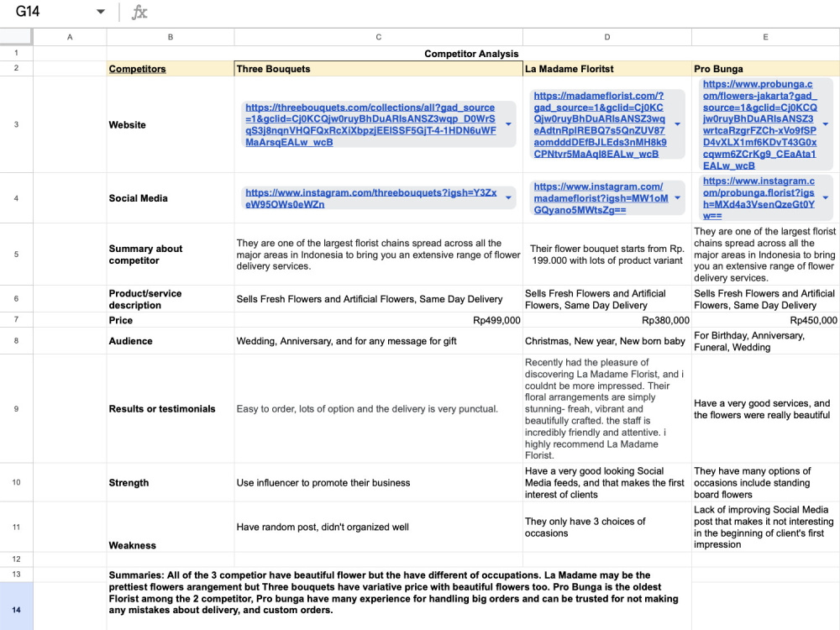Click the Social Media row label
The height and width of the screenshot is (630, 840).
click(x=139, y=198)
